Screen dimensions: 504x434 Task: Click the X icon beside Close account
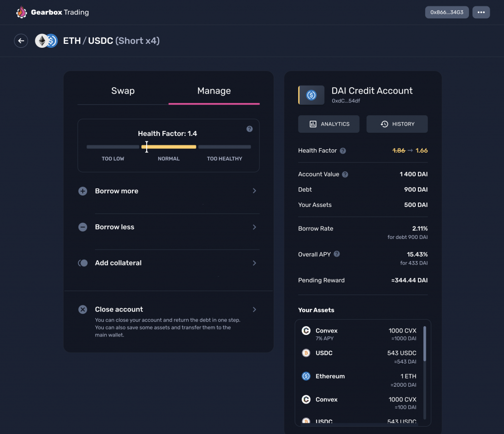83,309
